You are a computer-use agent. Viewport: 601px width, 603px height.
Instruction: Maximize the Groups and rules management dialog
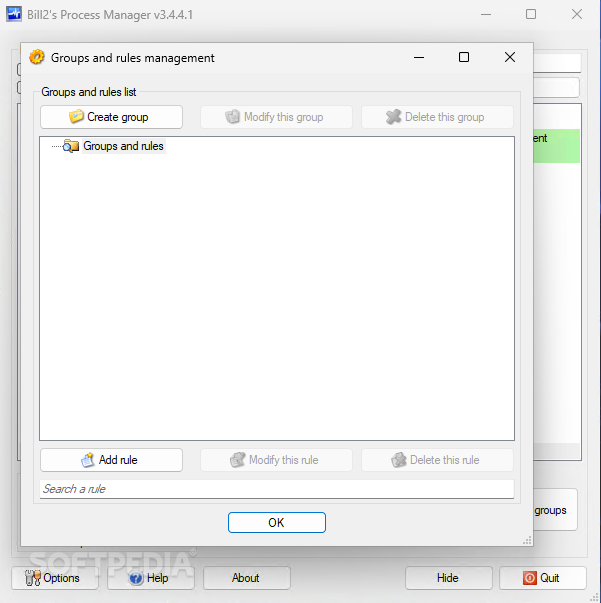pyautogui.click(x=464, y=57)
